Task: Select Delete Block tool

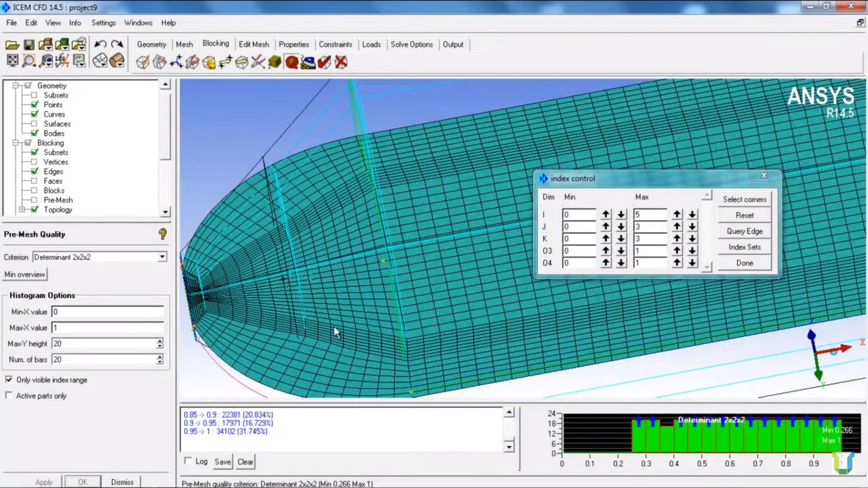Action: point(341,62)
